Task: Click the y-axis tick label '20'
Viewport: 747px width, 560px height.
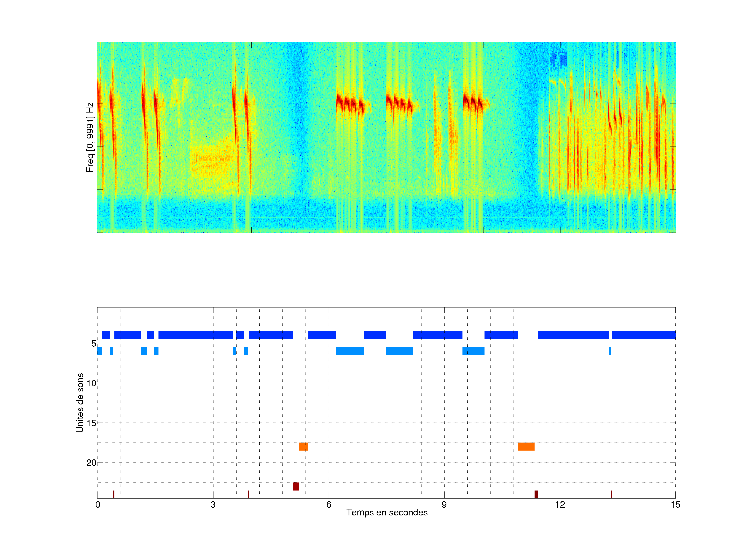Action: pos(91,463)
